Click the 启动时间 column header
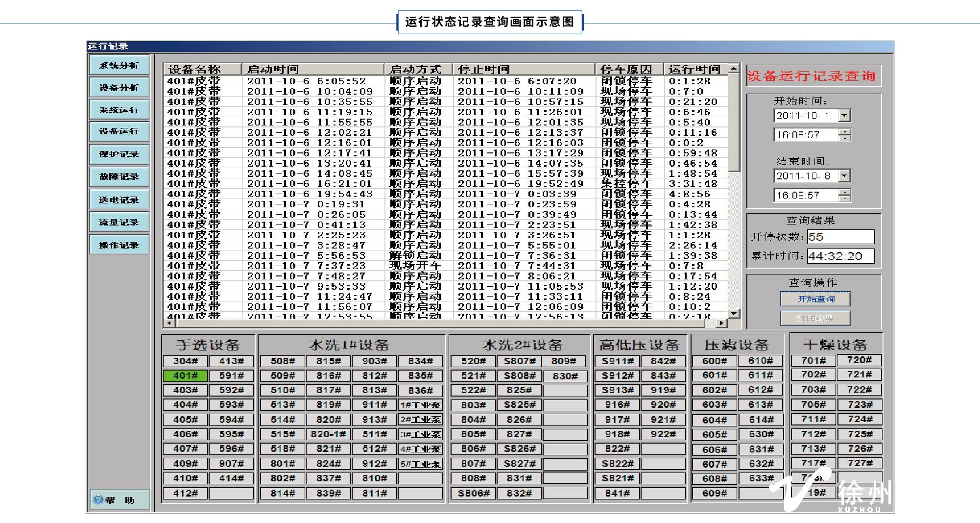 pos(312,69)
